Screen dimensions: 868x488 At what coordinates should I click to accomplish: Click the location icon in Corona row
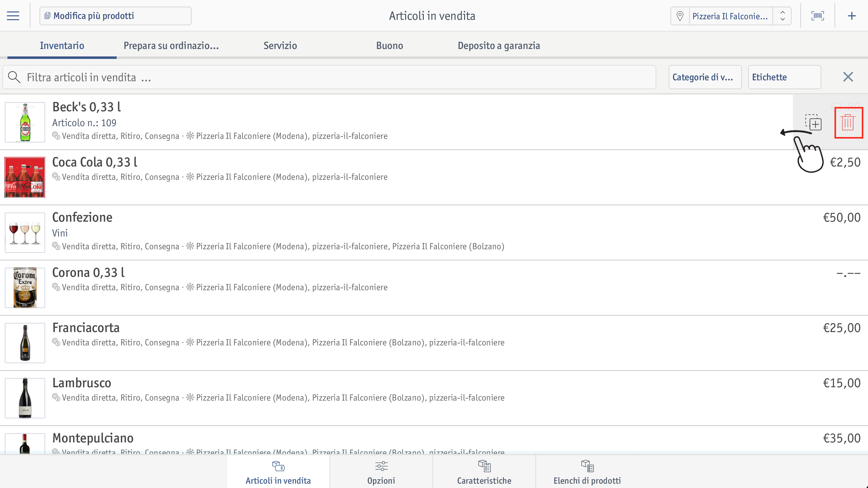[x=190, y=287]
